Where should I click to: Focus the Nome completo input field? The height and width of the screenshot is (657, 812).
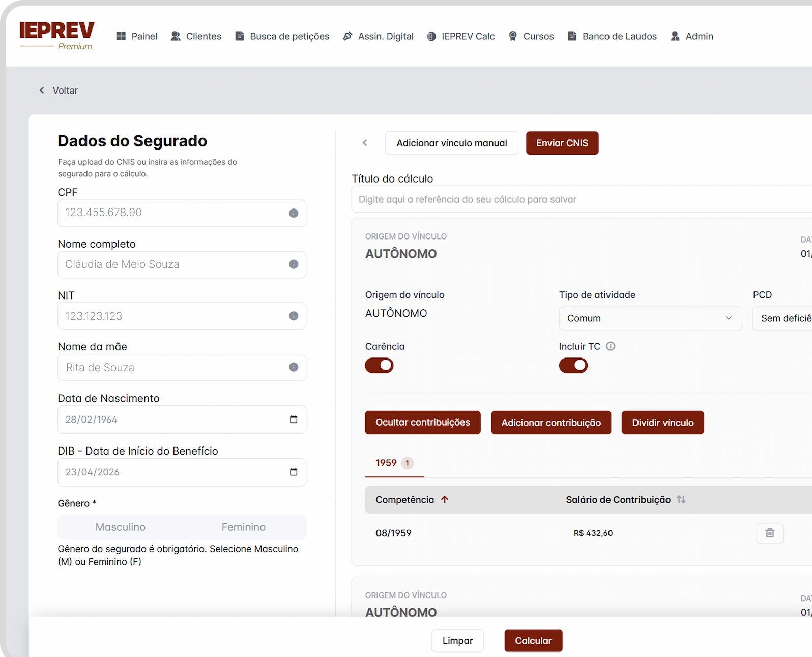(182, 264)
